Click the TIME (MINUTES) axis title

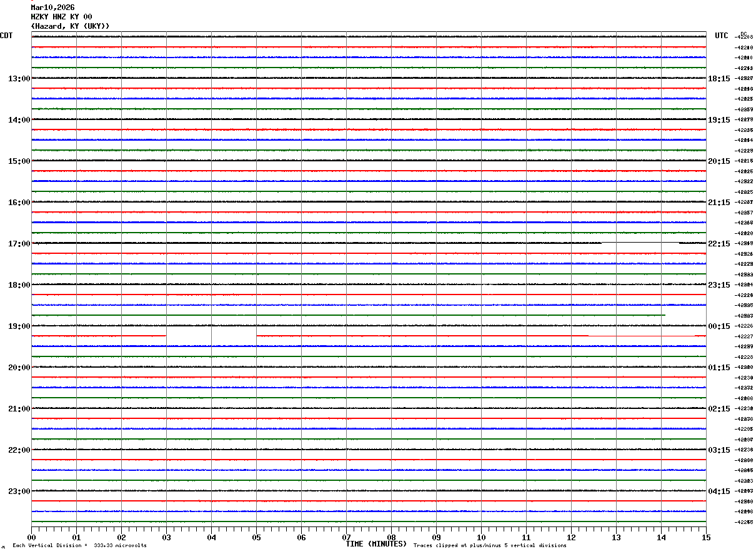click(x=376, y=544)
